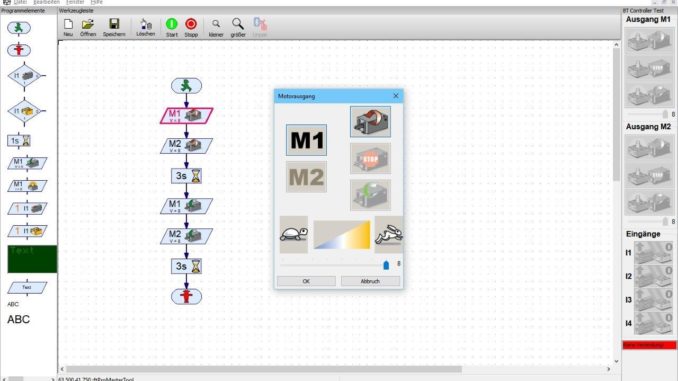The image size is (678, 381).
Task: Click the I3 input indicator
Action: pyautogui.click(x=653, y=300)
